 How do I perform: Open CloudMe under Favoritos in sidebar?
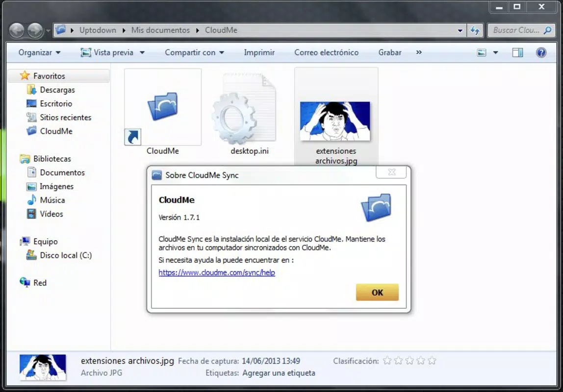click(x=56, y=131)
